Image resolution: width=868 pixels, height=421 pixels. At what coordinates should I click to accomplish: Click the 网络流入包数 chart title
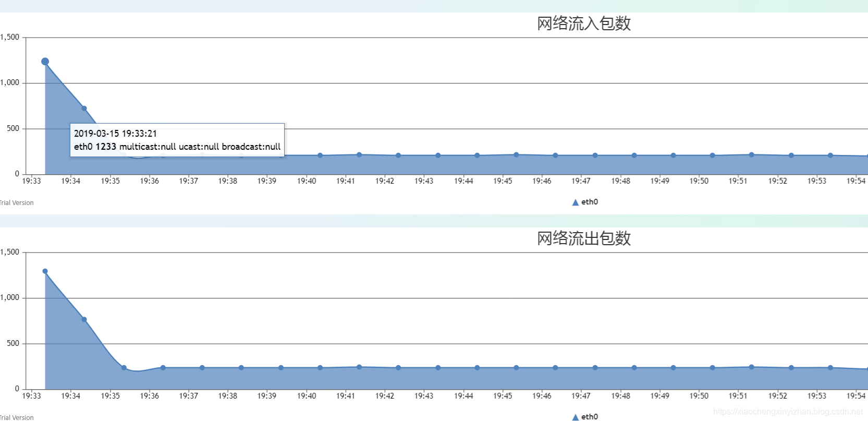[x=584, y=23]
